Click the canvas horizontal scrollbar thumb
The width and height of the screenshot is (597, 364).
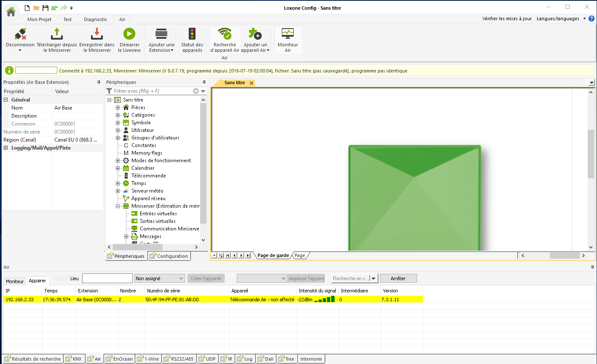(x=565, y=255)
